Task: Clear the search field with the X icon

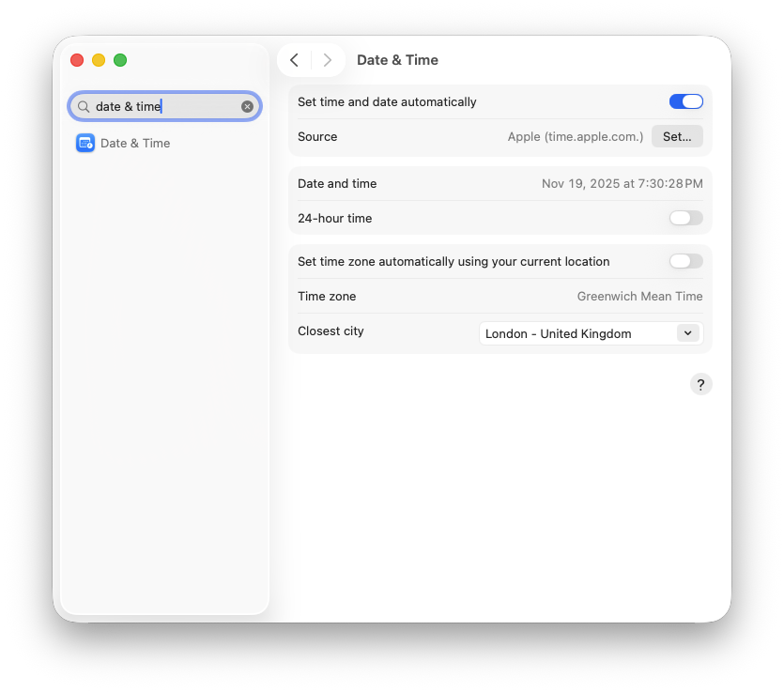Action: [247, 107]
